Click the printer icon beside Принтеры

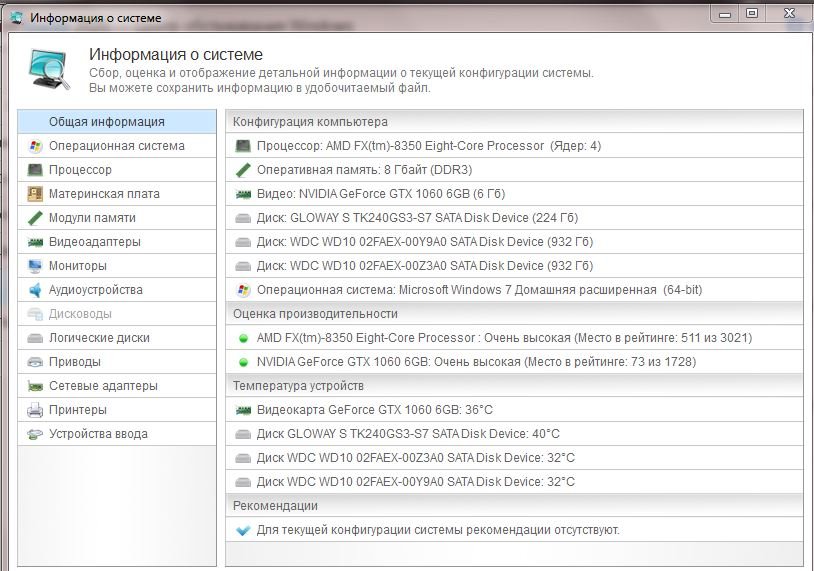click(35, 410)
